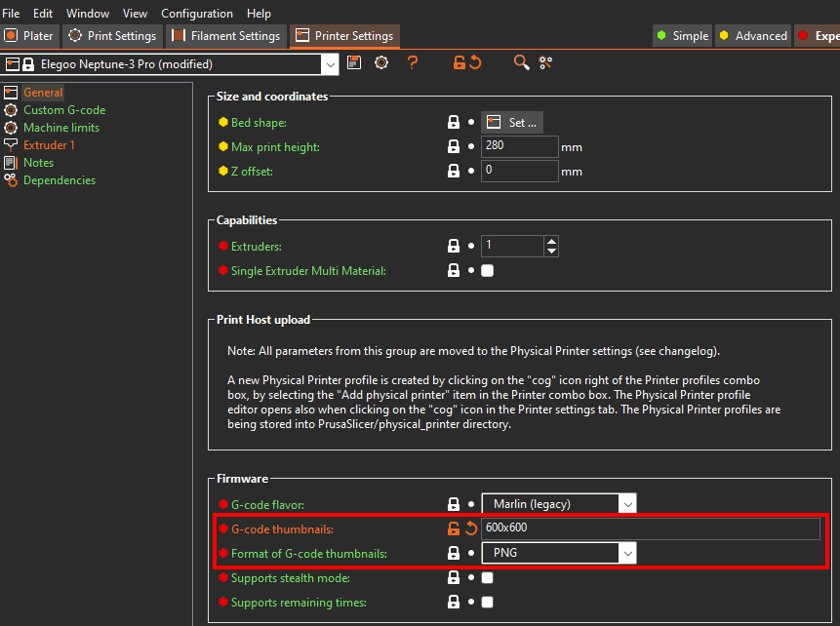The width and height of the screenshot is (840, 626).
Task: Click the G-code thumbnails text field
Action: (x=650, y=528)
